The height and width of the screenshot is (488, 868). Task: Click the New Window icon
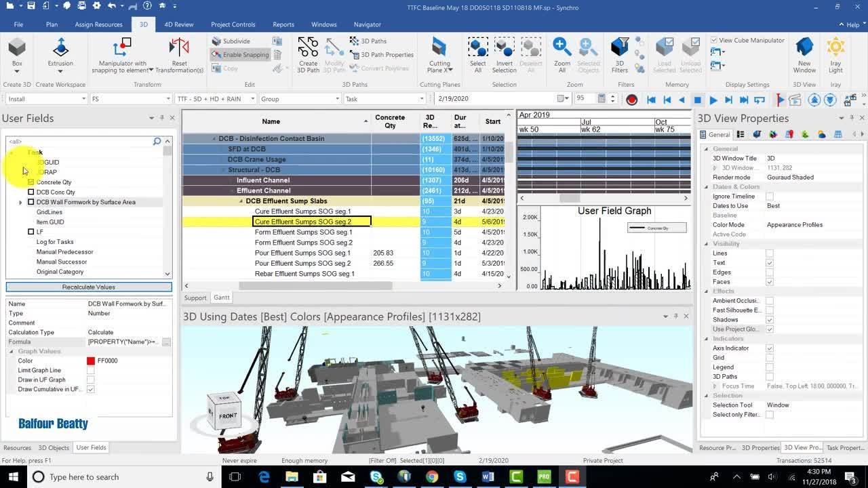coord(804,48)
